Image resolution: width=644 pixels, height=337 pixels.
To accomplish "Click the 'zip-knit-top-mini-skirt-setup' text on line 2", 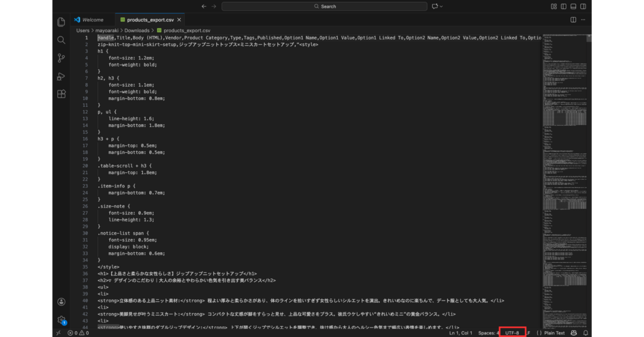I will (136, 45).
